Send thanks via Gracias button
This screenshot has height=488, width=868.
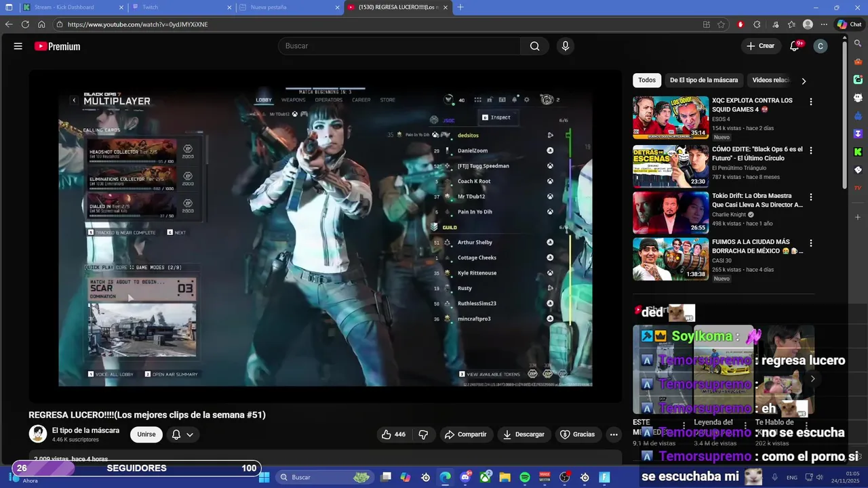[x=577, y=434]
